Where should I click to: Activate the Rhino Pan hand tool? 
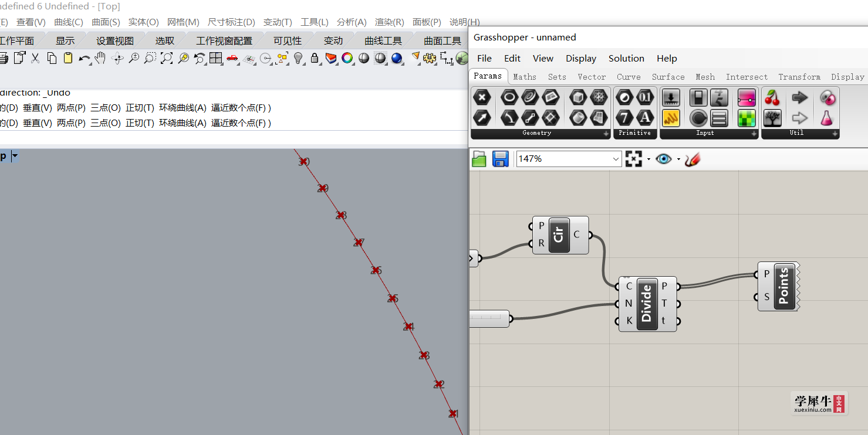click(100, 57)
